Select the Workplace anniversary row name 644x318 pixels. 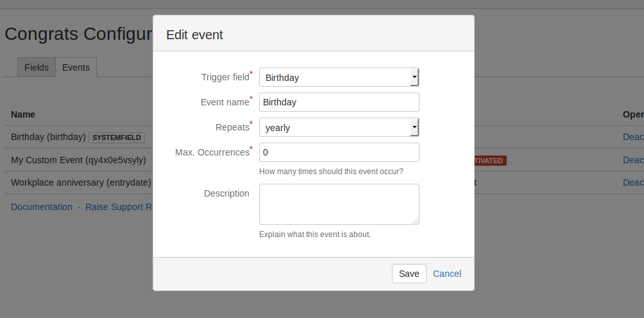81,182
